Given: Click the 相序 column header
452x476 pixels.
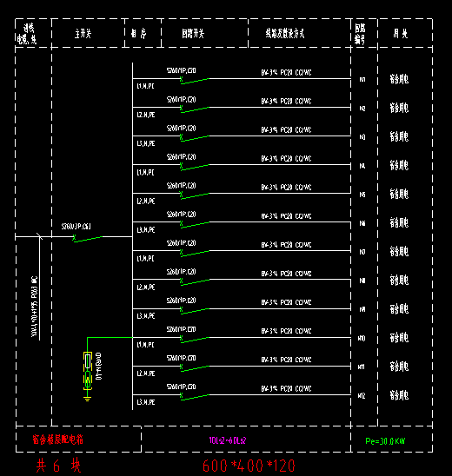Looking at the screenshot, I should tap(138, 33).
